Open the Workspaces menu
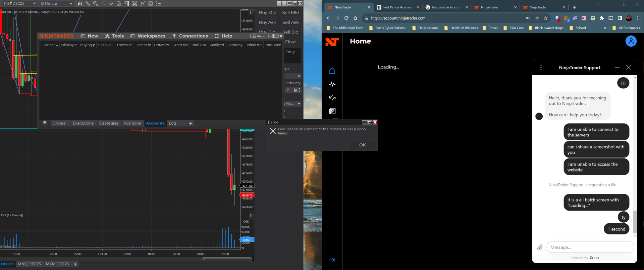The width and height of the screenshot is (644, 270). [148, 36]
